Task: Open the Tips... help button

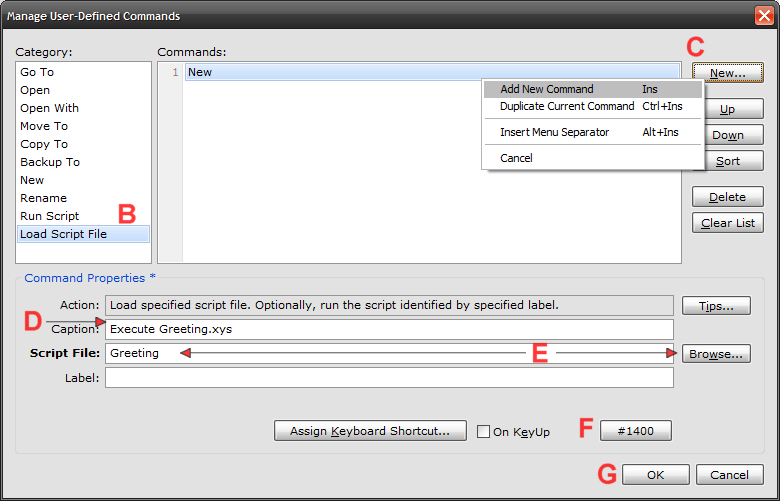Action: tap(716, 305)
